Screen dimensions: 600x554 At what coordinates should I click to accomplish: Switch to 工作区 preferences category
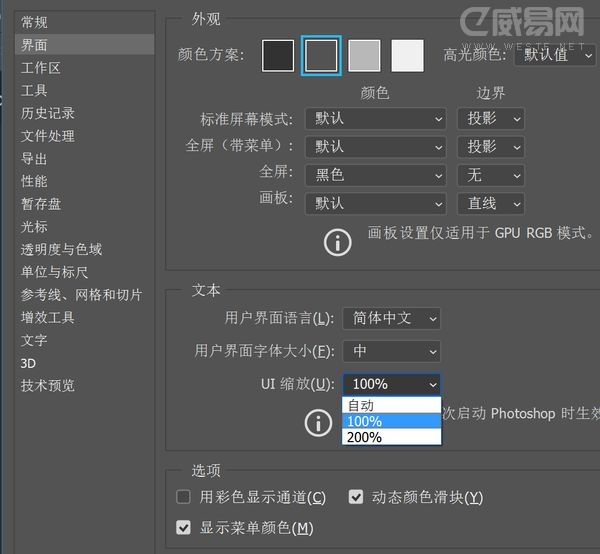41,68
